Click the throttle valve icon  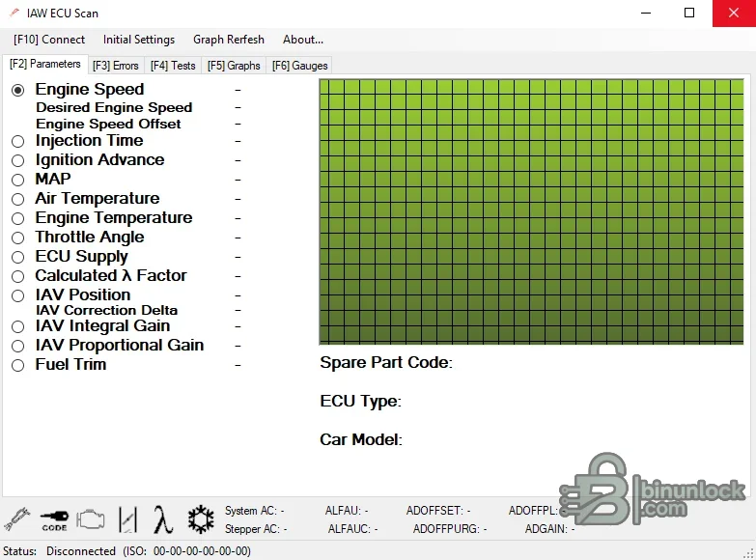(127, 519)
